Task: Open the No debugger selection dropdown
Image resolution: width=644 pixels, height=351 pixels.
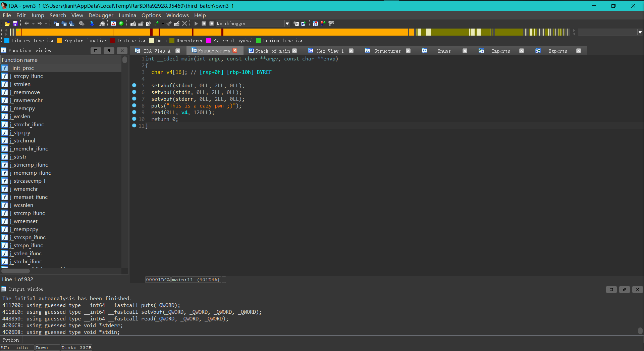Action: pyautogui.click(x=287, y=24)
